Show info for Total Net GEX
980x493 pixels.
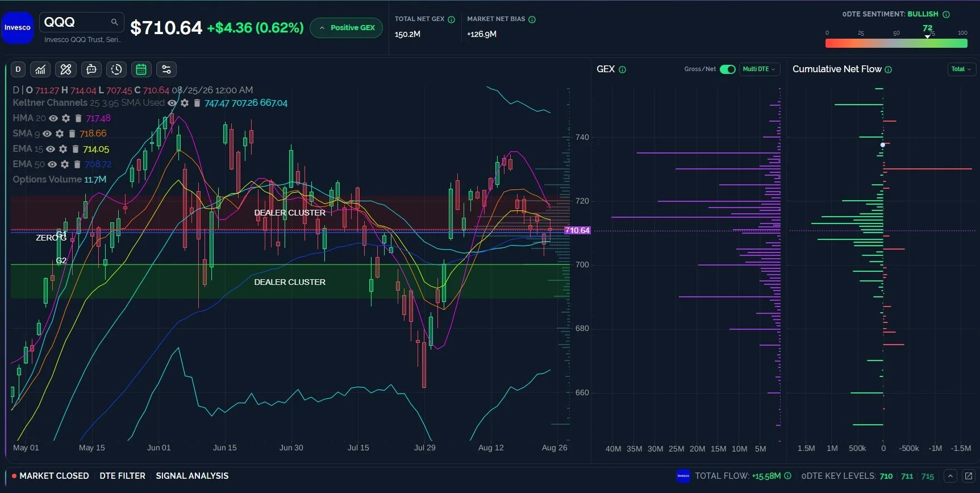click(452, 19)
